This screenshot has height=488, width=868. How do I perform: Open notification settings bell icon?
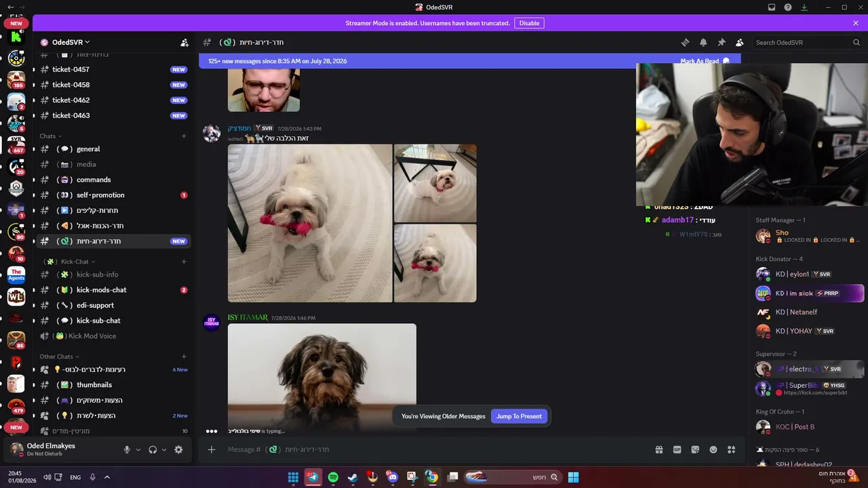click(703, 42)
